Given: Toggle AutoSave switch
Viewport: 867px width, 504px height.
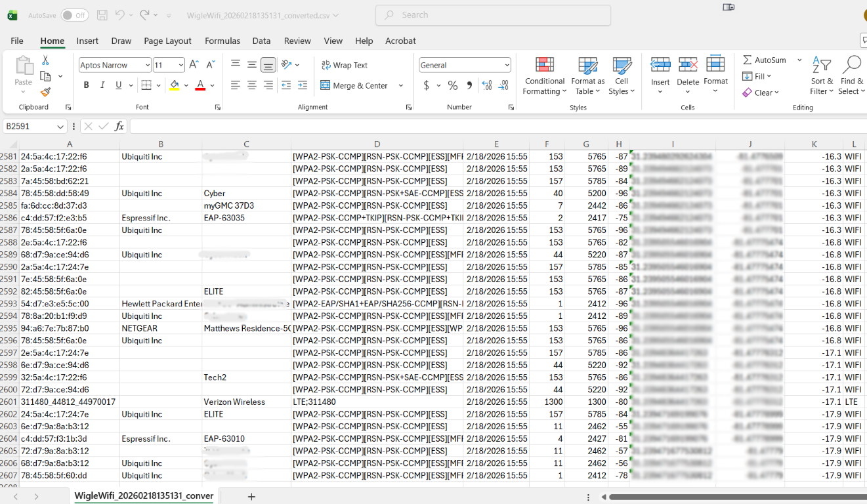Looking at the screenshot, I should (x=75, y=15).
